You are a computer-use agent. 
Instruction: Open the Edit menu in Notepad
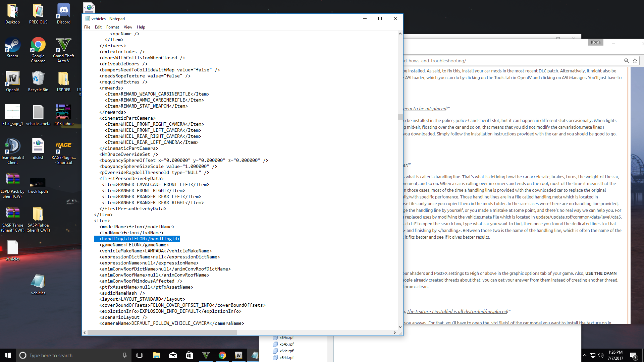tap(98, 27)
